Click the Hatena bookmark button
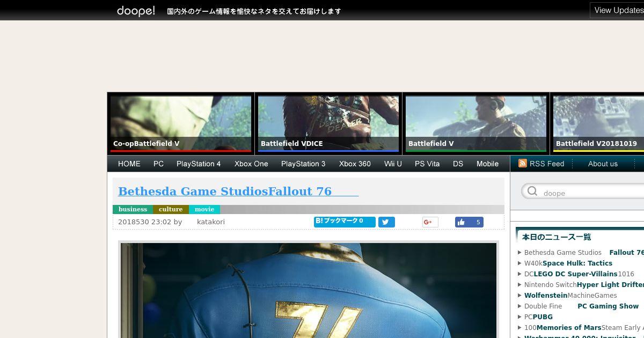Image resolution: width=644 pixels, height=338 pixels. 345,222
